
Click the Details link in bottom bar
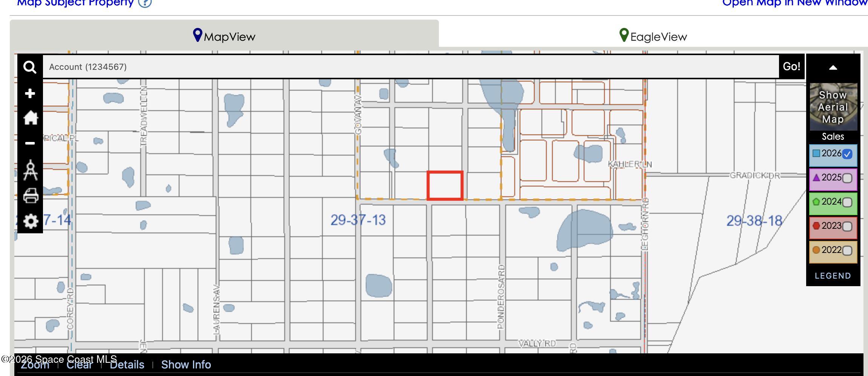coord(127,365)
